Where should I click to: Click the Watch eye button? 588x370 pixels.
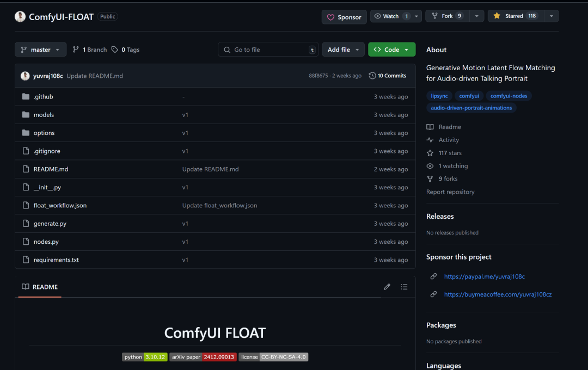pyautogui.click(x=391, y=16)
